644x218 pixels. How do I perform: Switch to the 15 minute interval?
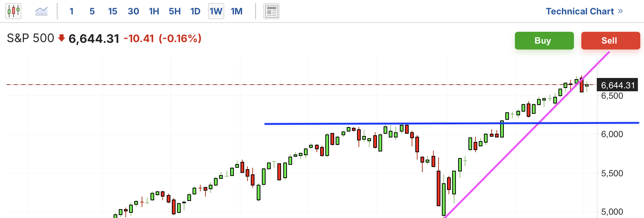tap(112, 11)
